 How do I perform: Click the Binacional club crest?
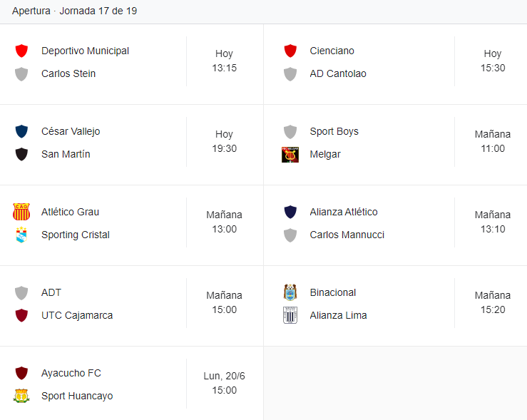[290, 292]
